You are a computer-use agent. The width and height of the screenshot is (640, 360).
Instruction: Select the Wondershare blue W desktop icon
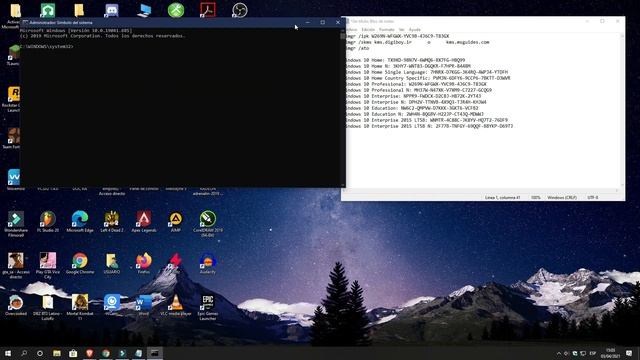tap(13, 177)
